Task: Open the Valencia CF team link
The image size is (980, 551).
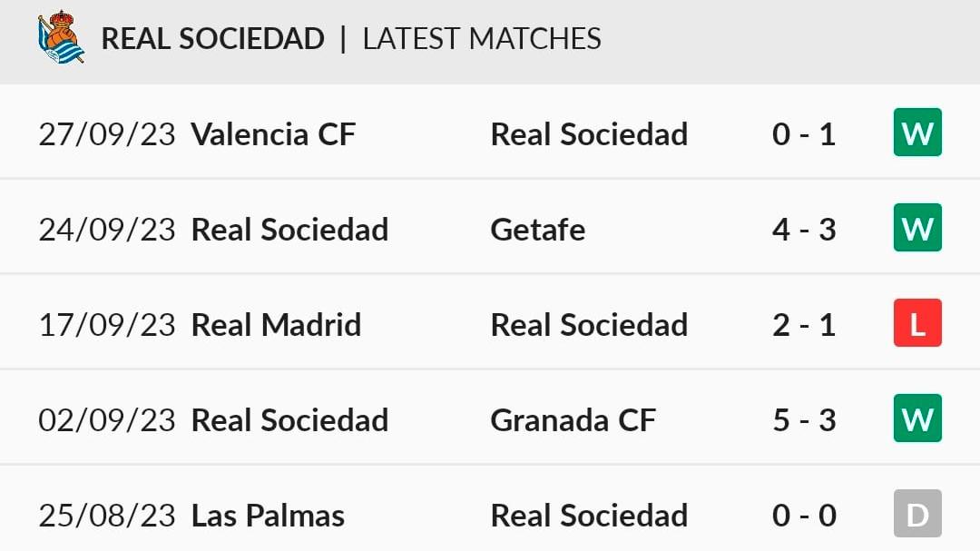Action: 273,133
